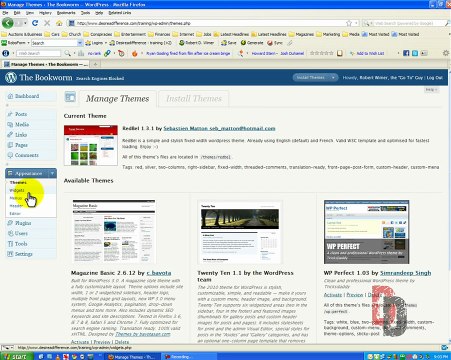Viewport: 451px width, 360px height.
Task: Click the flame icon in the toolbar
Action: [134, 53]
